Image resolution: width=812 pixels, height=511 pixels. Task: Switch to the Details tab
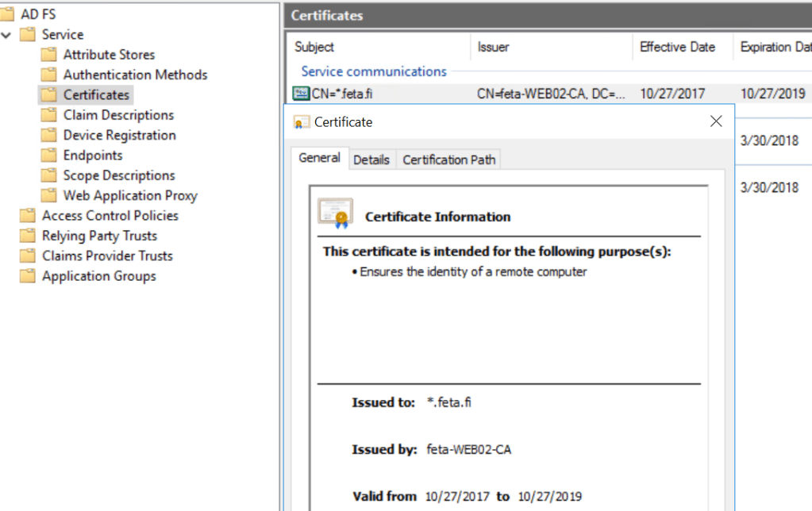point(371,159)
